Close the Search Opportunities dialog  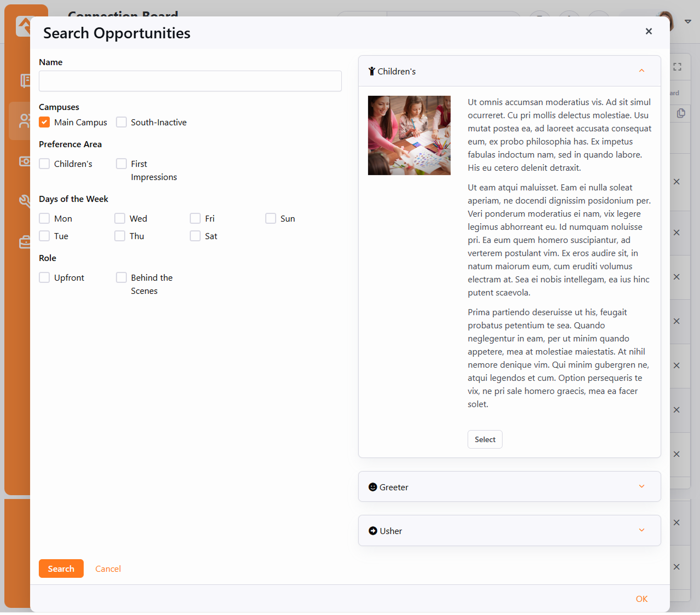649,31
